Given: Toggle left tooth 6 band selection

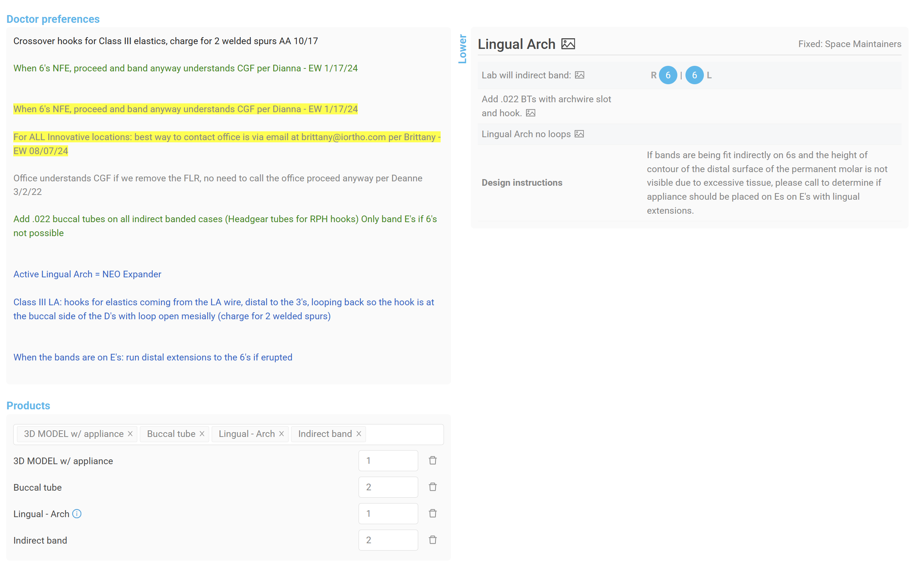Looking at the screenshot, I should 694,75.
